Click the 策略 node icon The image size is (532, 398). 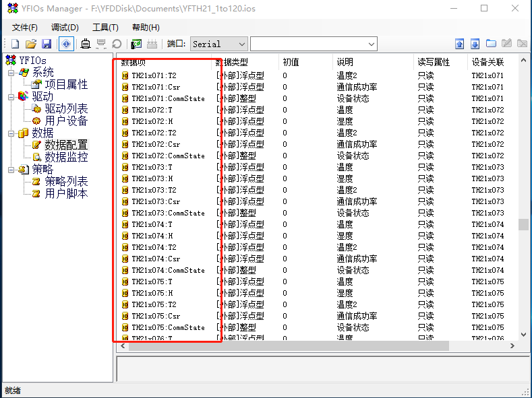coord(23,169)
